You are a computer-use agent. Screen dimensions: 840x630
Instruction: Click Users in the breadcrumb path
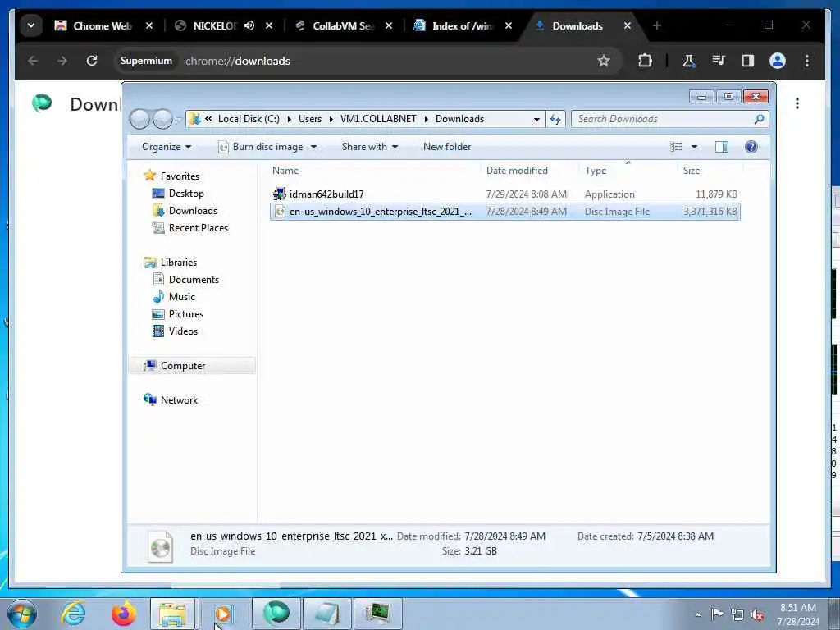(310, 119)
